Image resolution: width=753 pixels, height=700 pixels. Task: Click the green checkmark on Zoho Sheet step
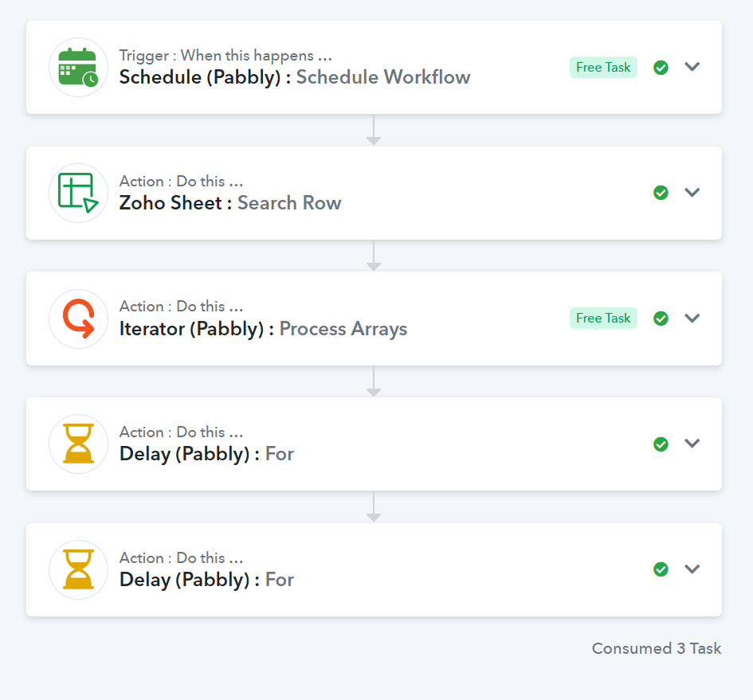661,193
